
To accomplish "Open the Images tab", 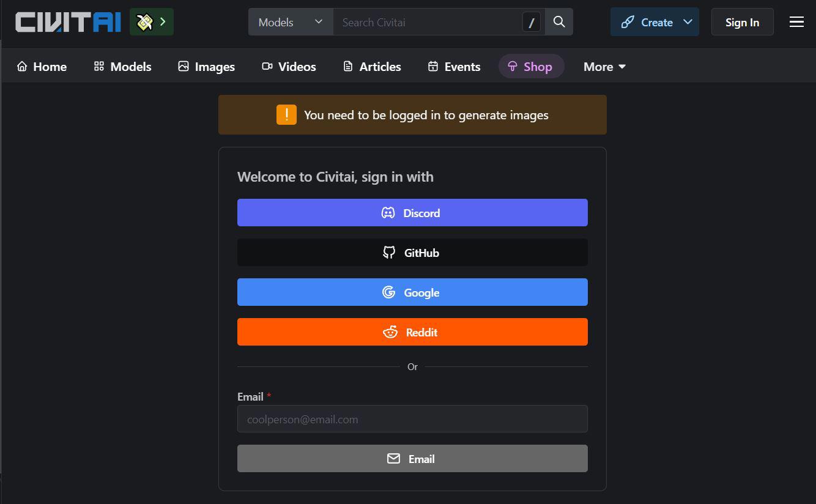I will click(206, 67).
